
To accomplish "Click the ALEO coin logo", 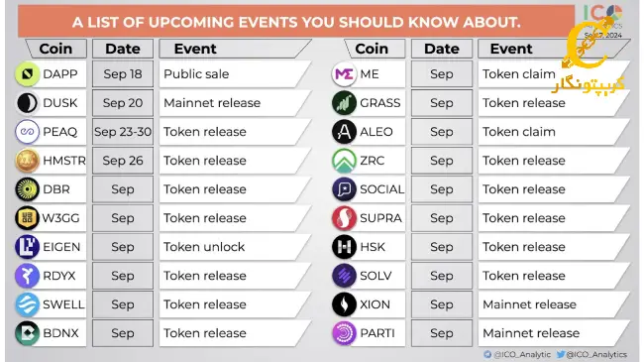I will click(344, 132).
